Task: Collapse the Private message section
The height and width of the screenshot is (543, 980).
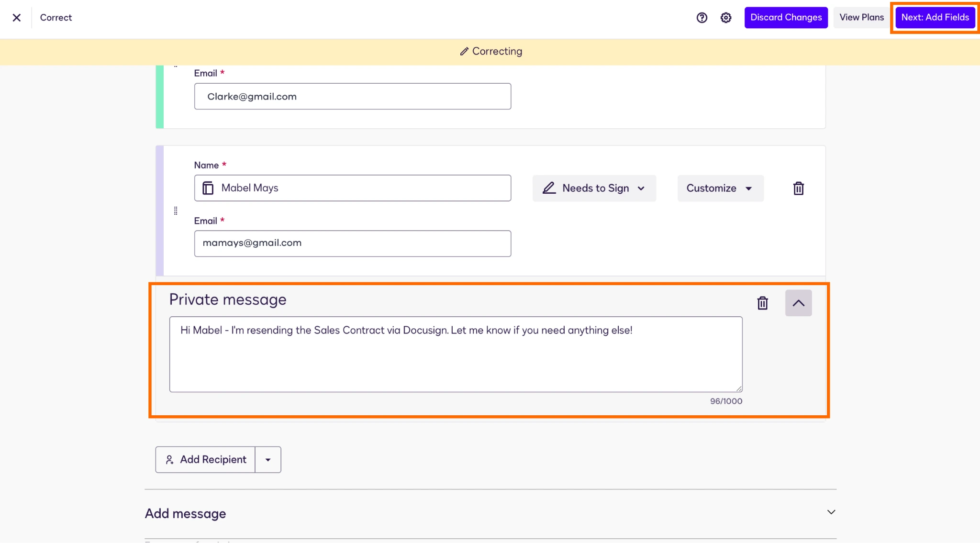Action: (798, 303)
